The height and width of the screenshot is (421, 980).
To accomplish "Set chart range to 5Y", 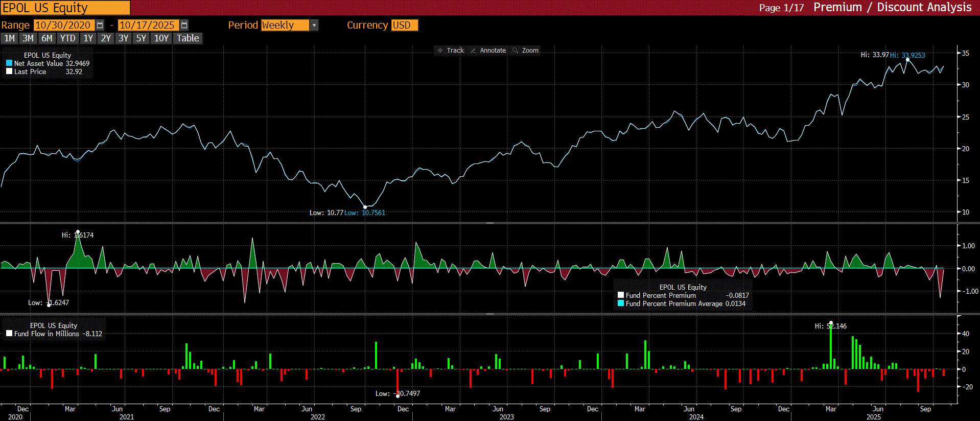I will (141, 38).
